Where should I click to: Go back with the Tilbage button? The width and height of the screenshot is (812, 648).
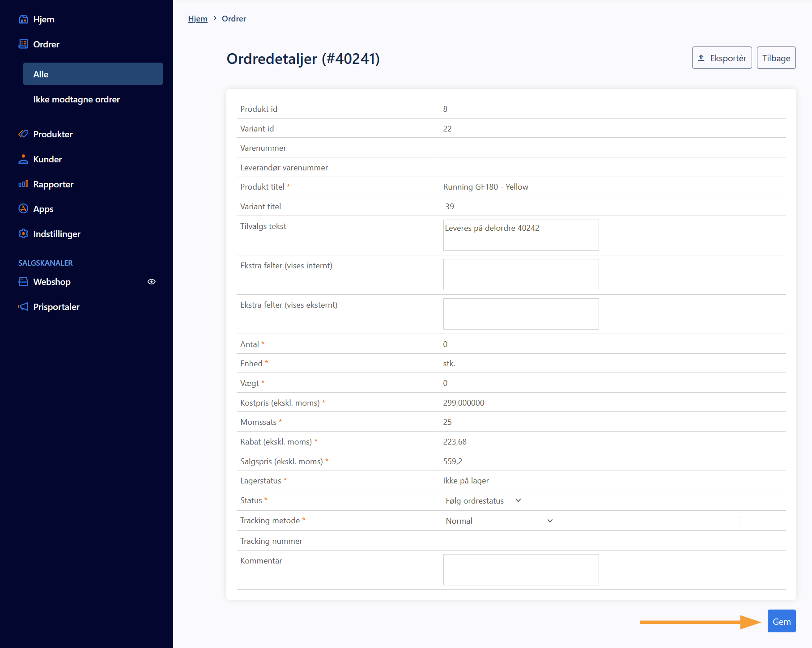[776, 58]
